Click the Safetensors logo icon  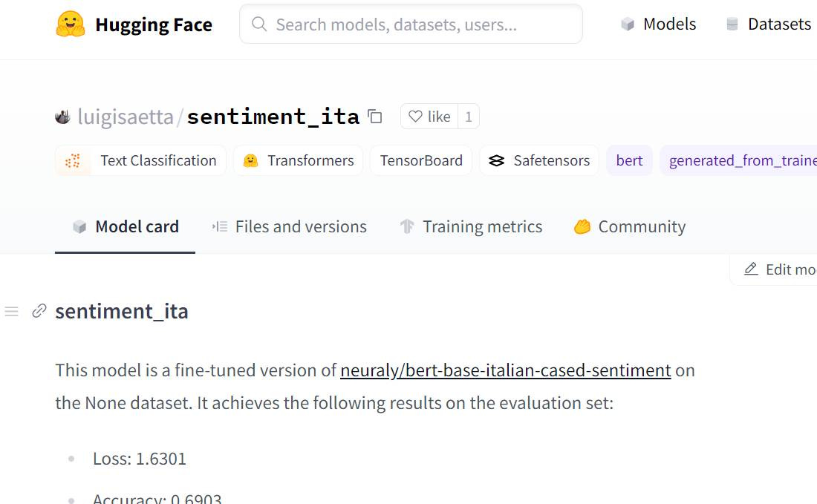497,160
